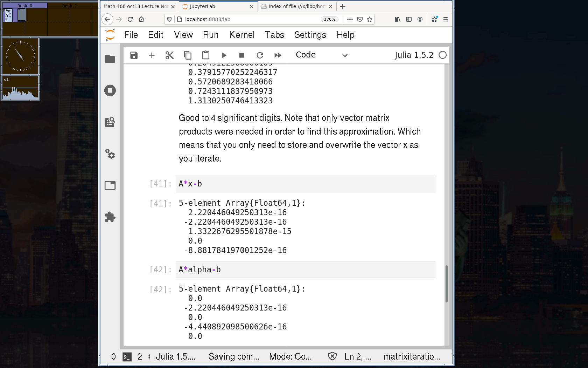Open the file browser sidebar panel
The image size is (588, 368).
point(110,59)
